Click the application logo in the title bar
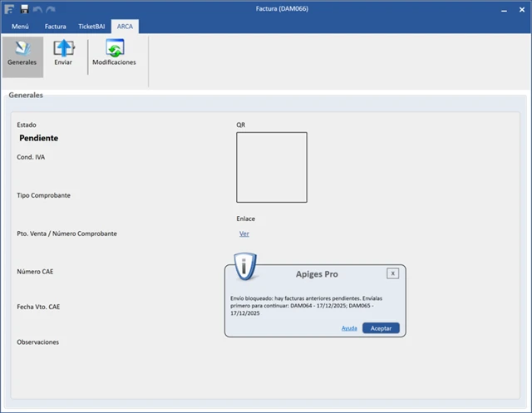The width and height of the screenshot is (532, 413). [x=10, y=8]
